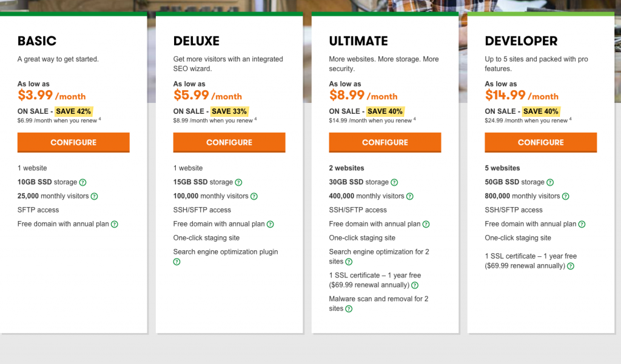621x364 pixels.
Task: Open Deluxe search engine optimization plugin help icon
Action: pyautogui.click(x=177, y=262)
